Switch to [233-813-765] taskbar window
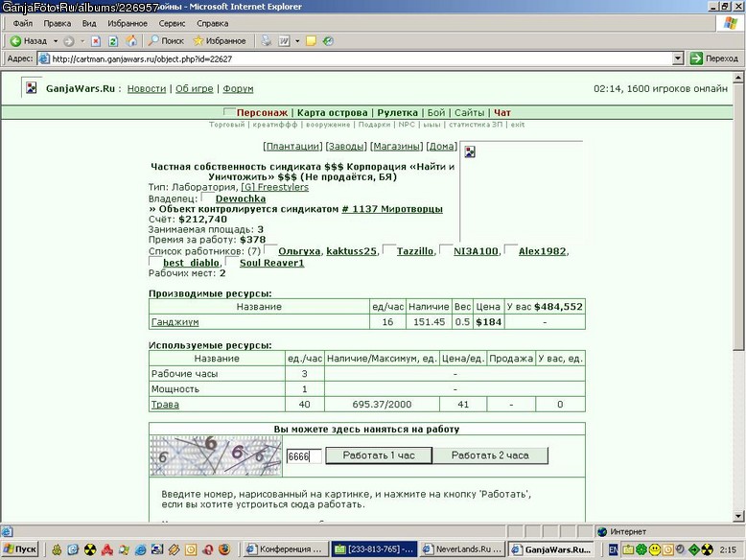Screen dimensions: 746x560 coord(374,549)
